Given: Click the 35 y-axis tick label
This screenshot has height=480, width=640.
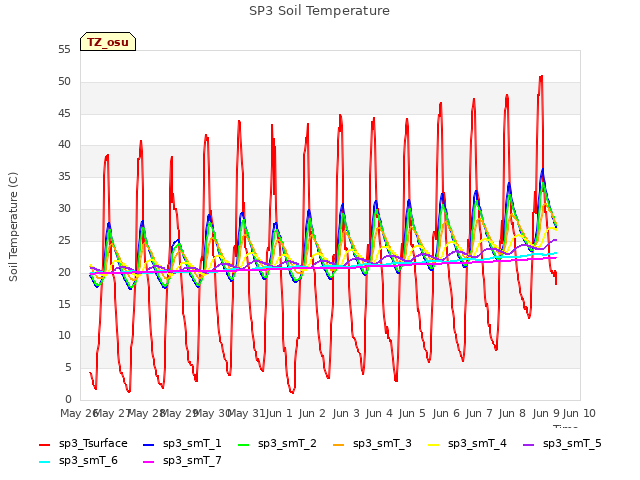Looking at the screenshot, I should click(64, 177).
